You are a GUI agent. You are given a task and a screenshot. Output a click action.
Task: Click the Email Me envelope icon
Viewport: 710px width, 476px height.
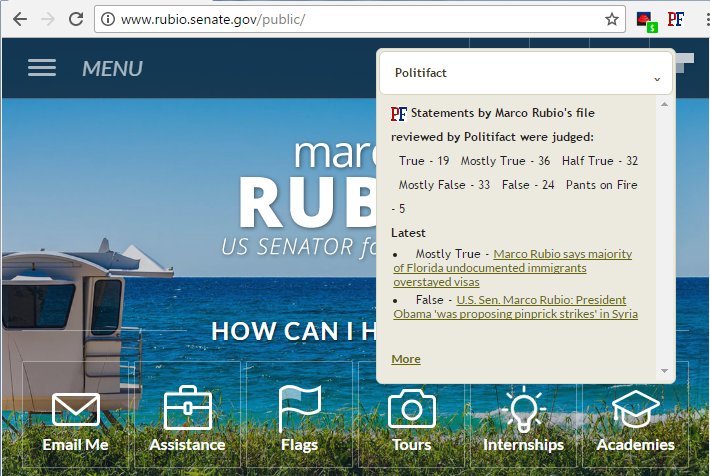76,409
